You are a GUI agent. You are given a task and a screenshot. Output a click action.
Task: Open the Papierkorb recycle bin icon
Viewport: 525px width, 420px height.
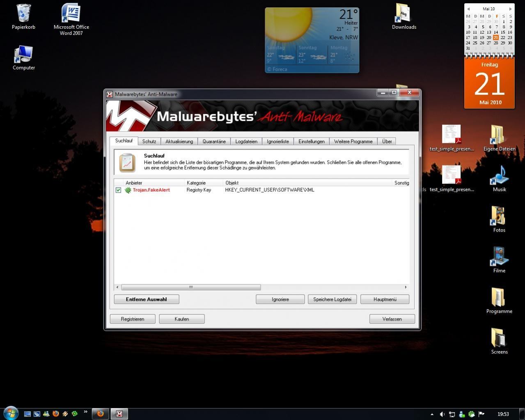(23, 17)
